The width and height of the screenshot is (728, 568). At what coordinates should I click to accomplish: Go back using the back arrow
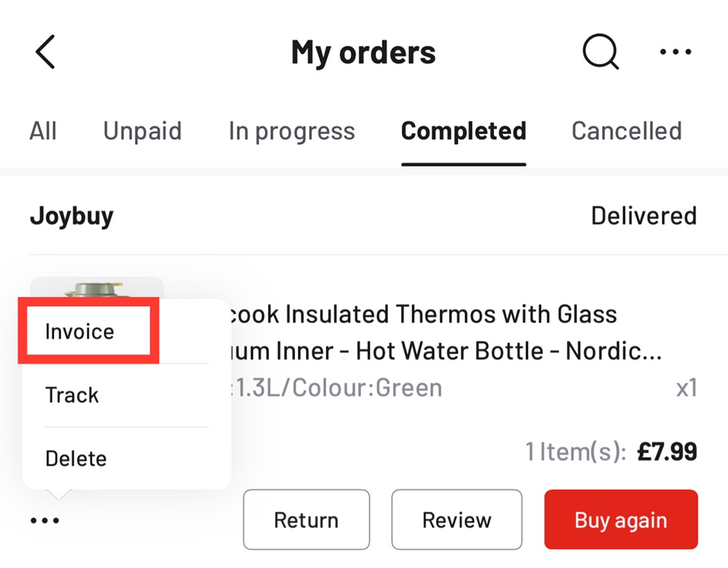coord(46,53)
